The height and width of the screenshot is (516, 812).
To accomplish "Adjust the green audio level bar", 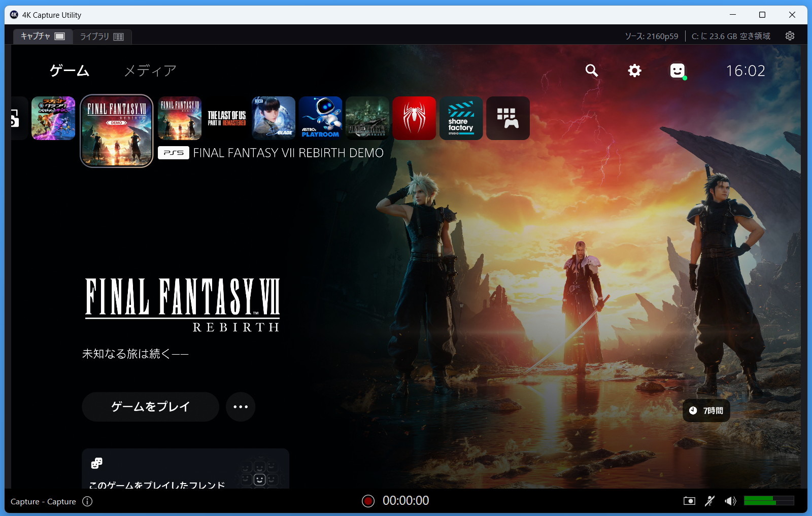I will pos(769,501).
